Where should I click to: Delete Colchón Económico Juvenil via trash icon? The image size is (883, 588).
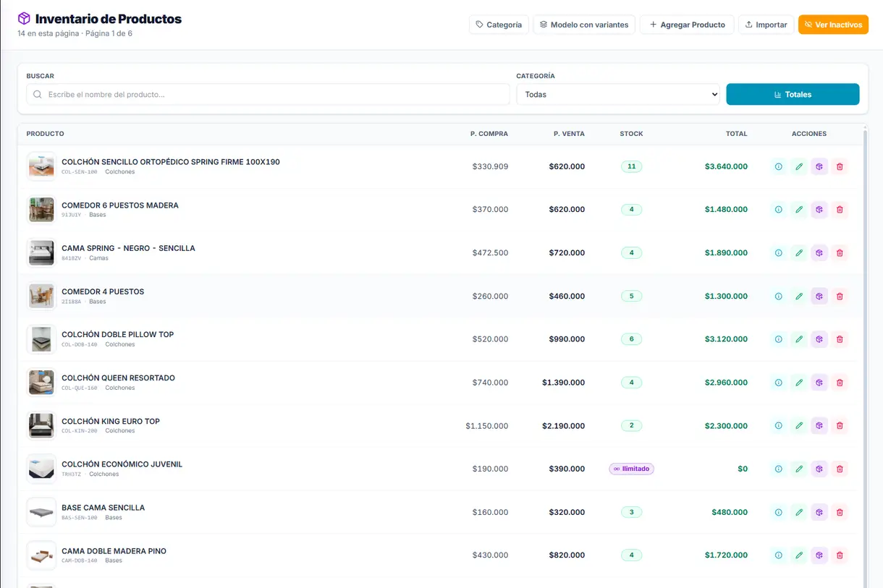pyautogui.click(x=840, y=469)
